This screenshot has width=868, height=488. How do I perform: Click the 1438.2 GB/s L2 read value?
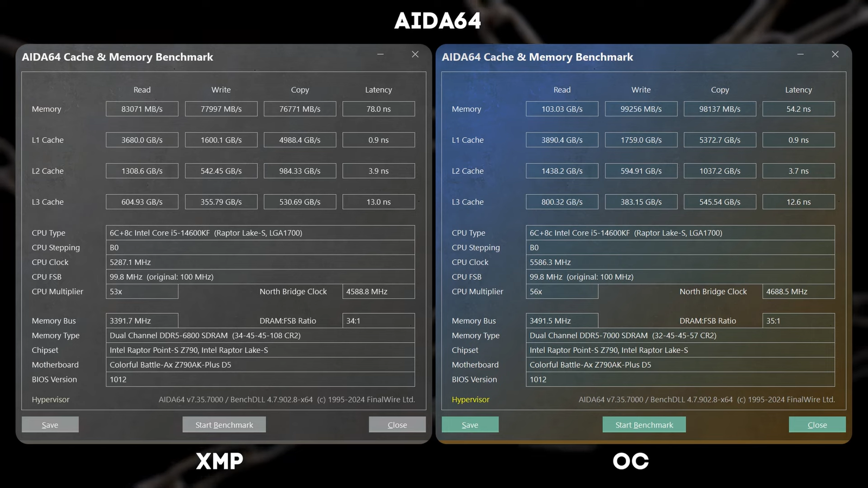coord(562,171)
